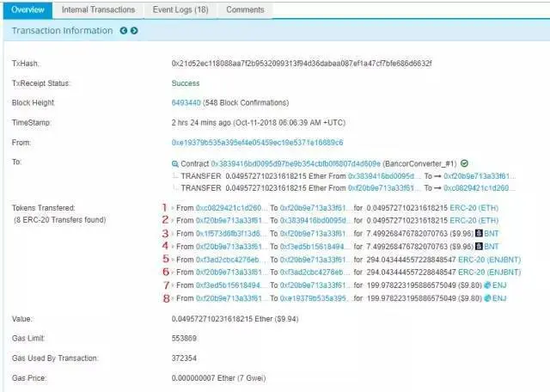Click the Transaction Information heading

[63, 31]
